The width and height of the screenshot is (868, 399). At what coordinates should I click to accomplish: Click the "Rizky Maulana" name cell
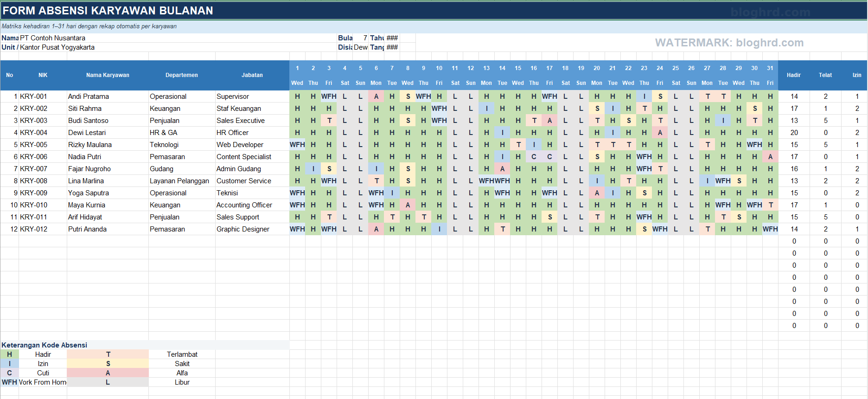(x=108, y=145)
